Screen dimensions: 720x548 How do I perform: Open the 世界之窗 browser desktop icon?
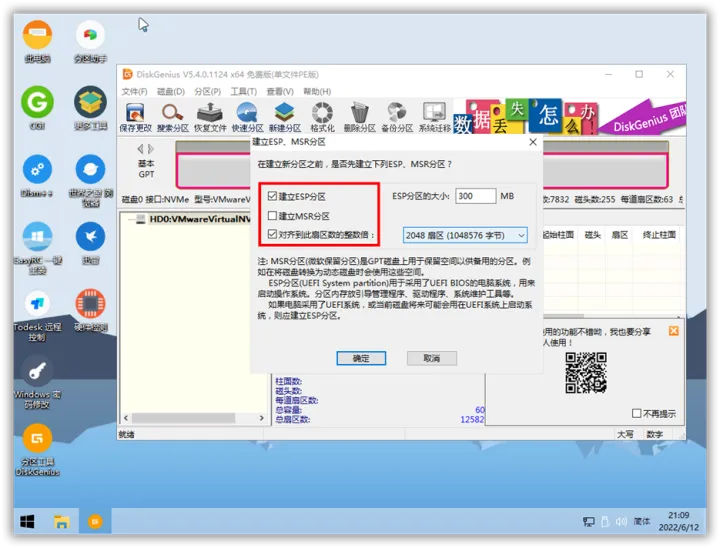pyautogui.click(x=90, y=180)
